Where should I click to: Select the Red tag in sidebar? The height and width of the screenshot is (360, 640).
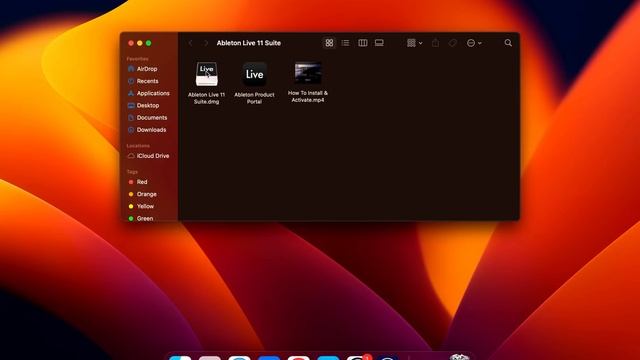(142, 182)
